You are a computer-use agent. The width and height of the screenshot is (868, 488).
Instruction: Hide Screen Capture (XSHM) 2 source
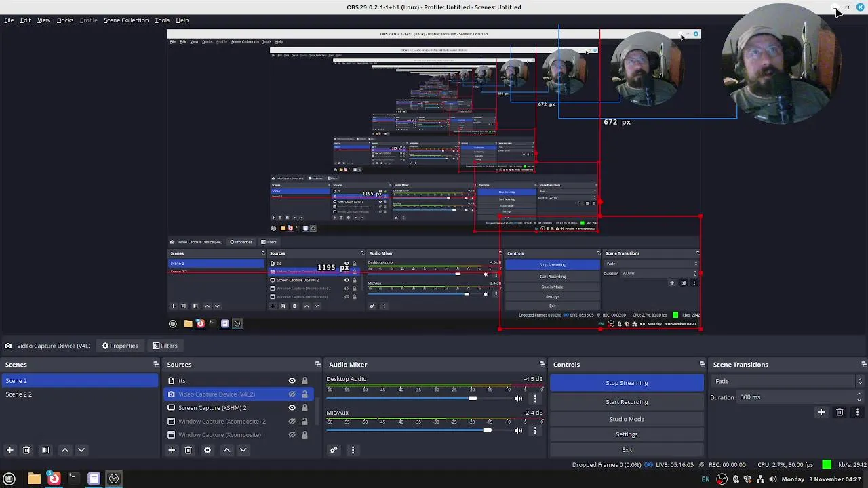[292, 408]
